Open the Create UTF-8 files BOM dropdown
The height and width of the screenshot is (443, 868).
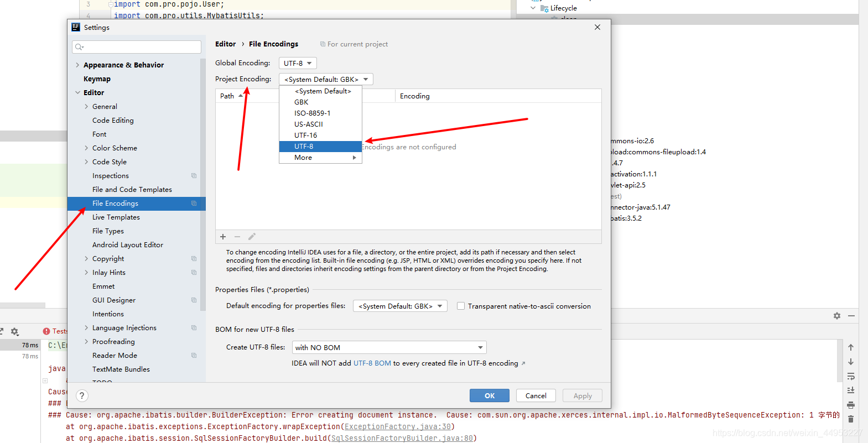[389, 347]
